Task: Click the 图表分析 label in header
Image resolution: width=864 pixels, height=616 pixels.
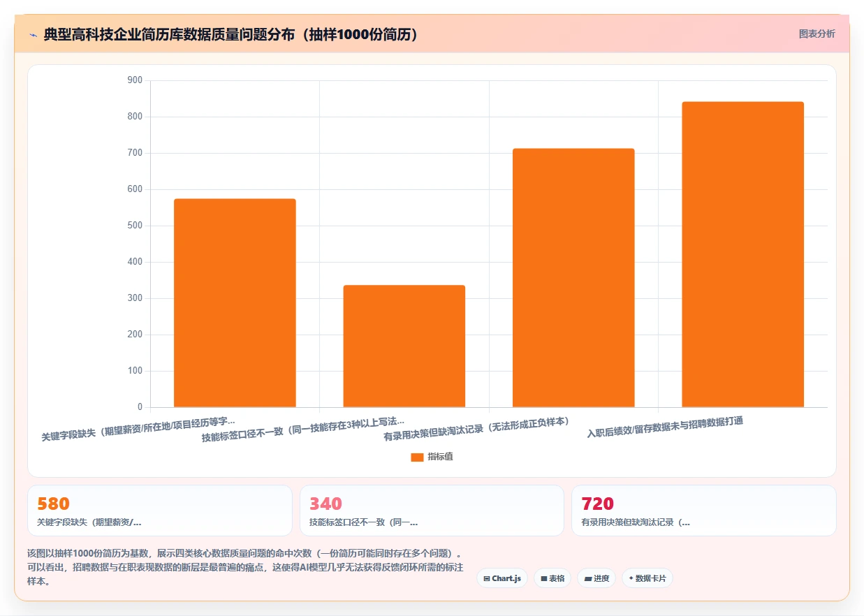Action: (817, 34)
